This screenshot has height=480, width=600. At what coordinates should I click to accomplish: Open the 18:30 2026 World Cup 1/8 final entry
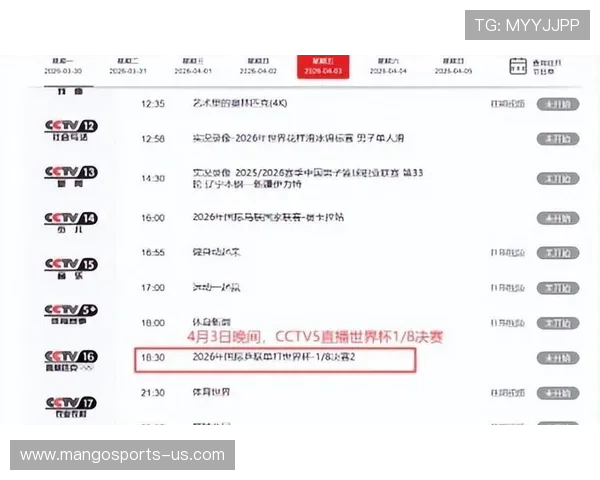point(274,357)
